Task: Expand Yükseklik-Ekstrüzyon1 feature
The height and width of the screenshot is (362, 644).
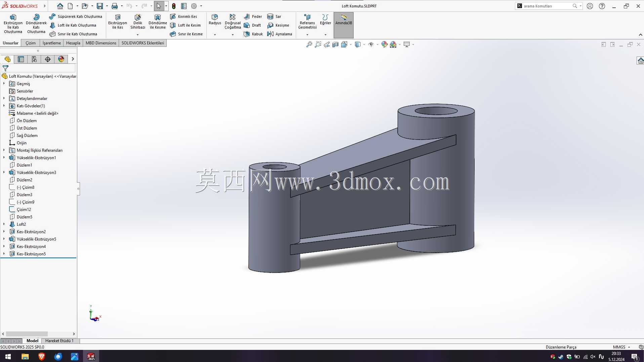Action: click(x=4, y=158)
